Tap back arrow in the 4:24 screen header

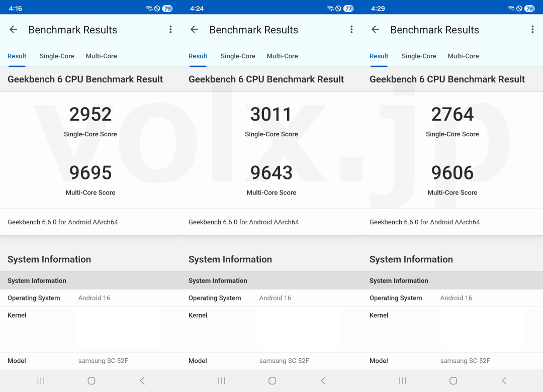(195, 30)
